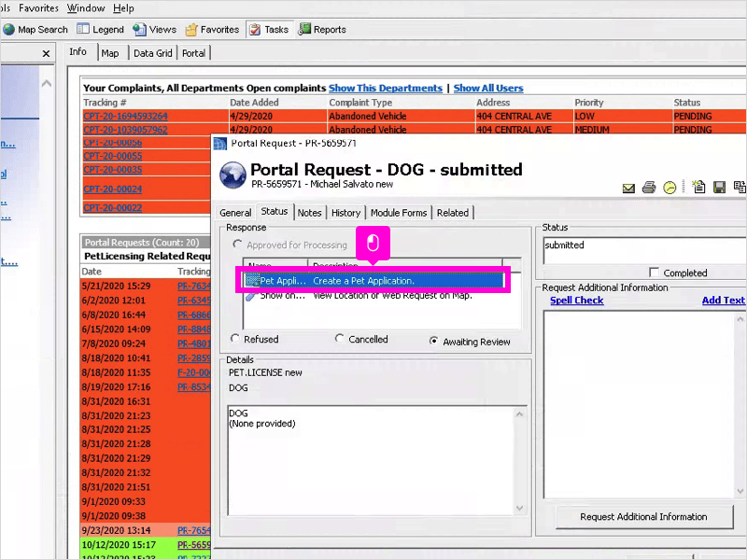The image size is (747, 560).
Task: Select the Awaiting Review radio button
Action: coord(433,341)
